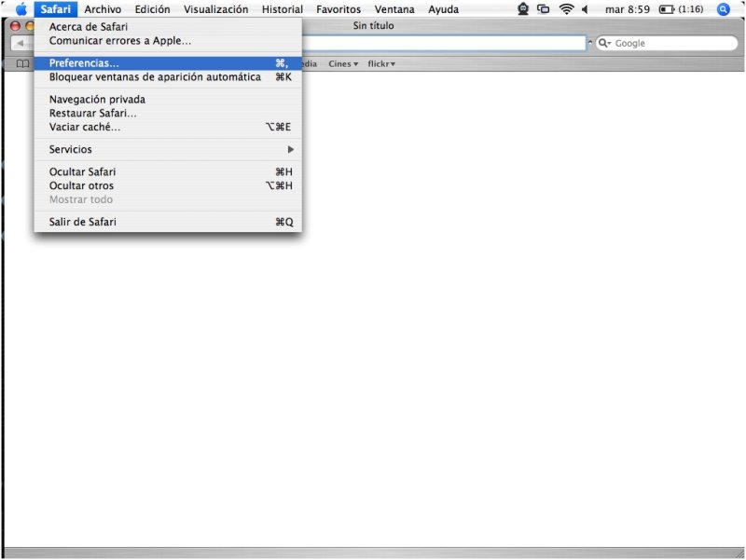Open the Cines bookmarks dropdown
746x560 pixels.
[342, 63]
